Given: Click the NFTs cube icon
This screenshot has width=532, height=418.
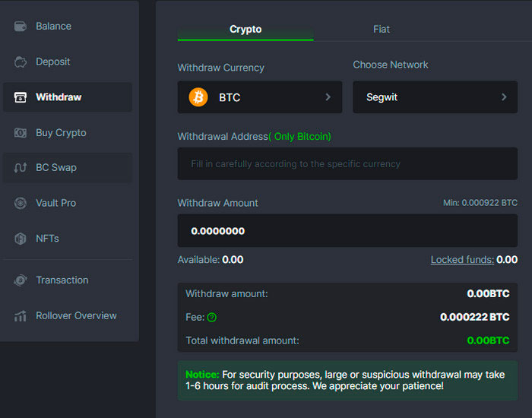Looking at the screenshot, I should coord(21,239).
